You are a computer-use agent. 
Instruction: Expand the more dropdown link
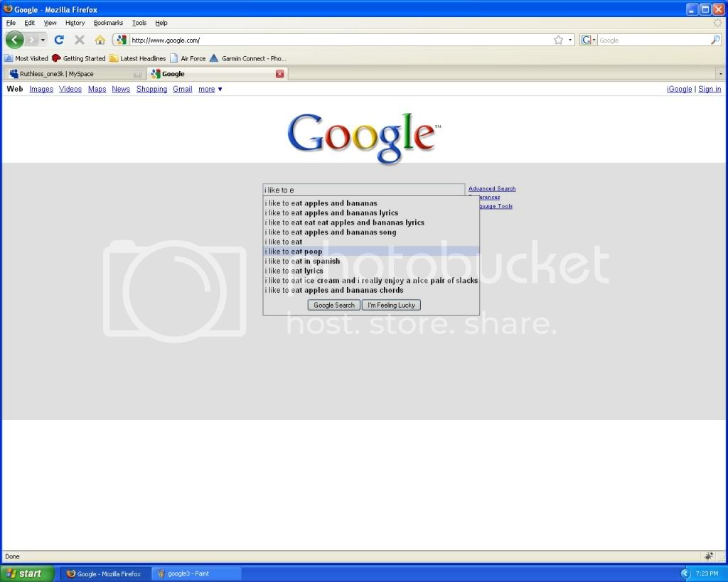pos(210,89)
